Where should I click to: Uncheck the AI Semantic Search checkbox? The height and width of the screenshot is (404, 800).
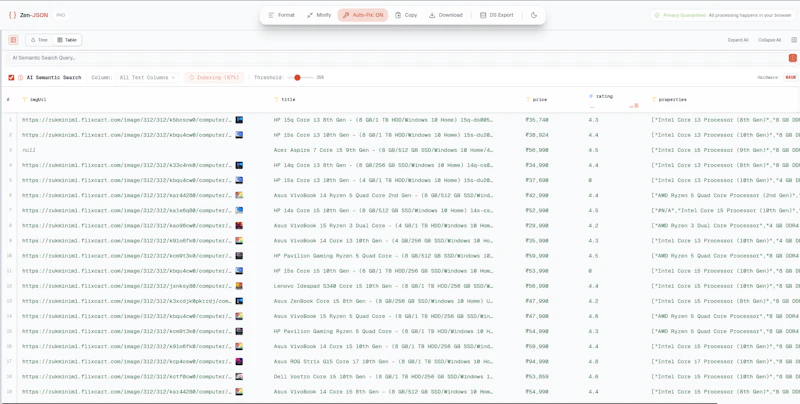click(x=11, y=78)
